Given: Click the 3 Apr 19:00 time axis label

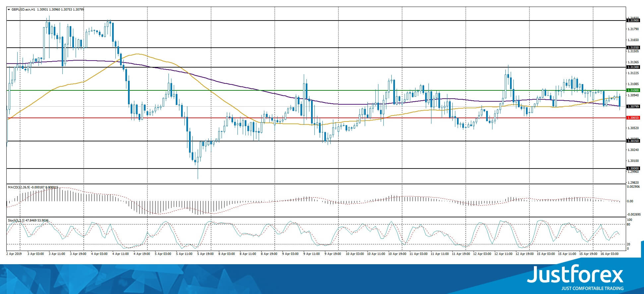Looking at the screenshot, I should point(78,254).
